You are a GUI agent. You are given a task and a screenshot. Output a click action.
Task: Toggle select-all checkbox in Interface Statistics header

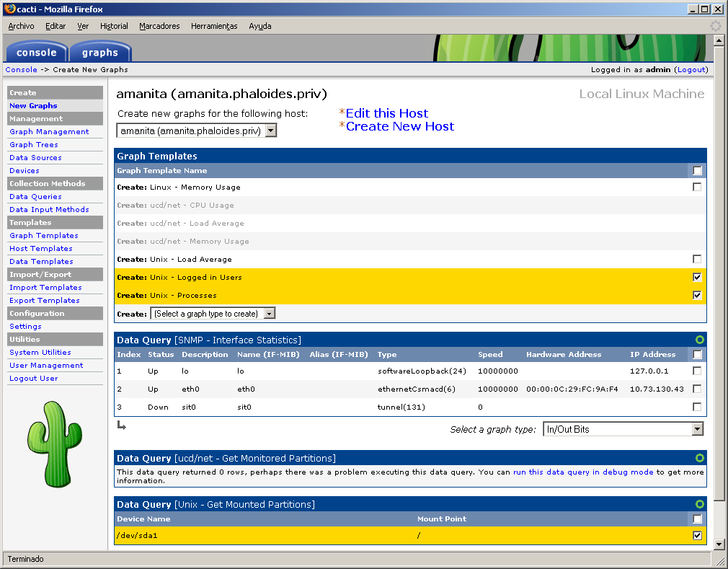coord(697,354)
